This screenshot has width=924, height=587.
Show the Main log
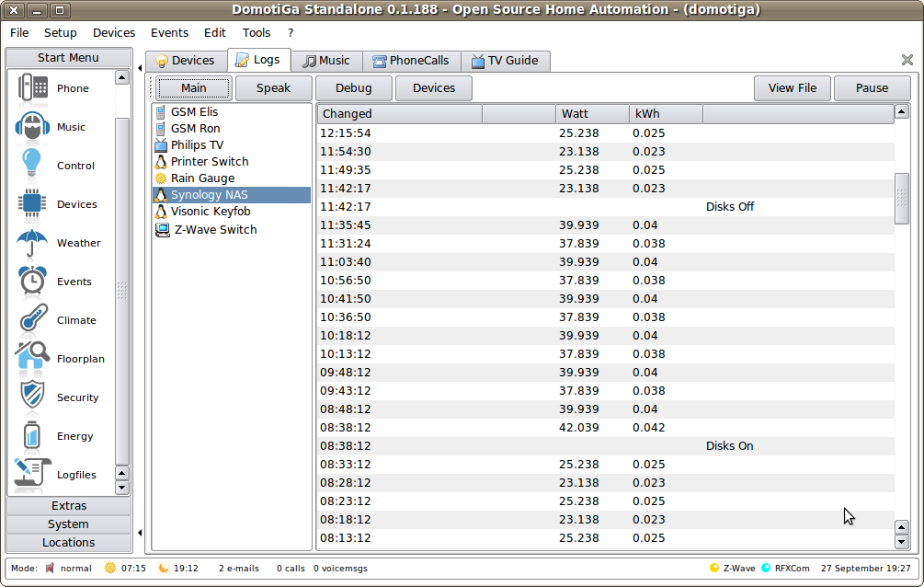pyautogui.click(x=194, y=88)
